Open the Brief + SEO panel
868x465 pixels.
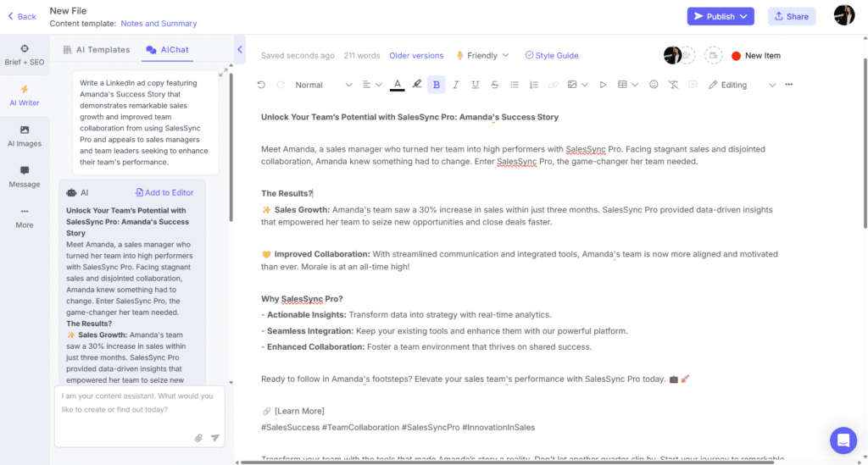click(x=25, y=55)
